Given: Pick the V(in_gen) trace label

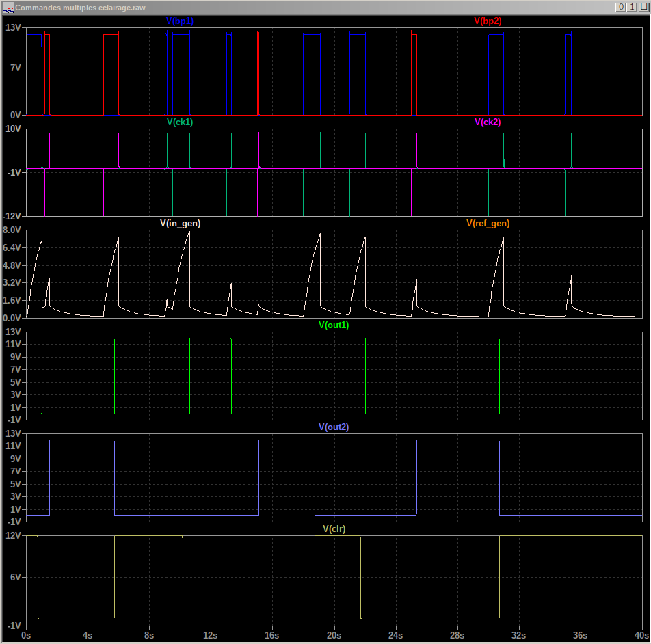Looking at the screenshot, I should [180, 224].
